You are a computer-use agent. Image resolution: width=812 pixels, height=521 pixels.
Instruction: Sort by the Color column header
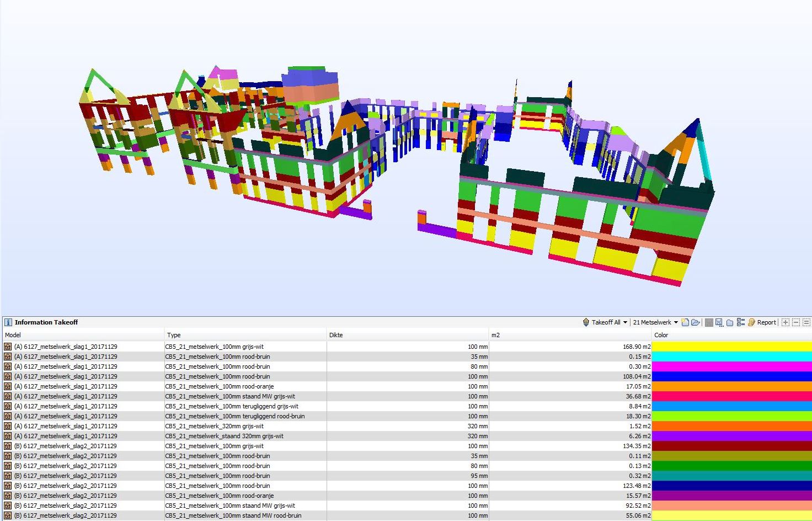coord(732,335)
